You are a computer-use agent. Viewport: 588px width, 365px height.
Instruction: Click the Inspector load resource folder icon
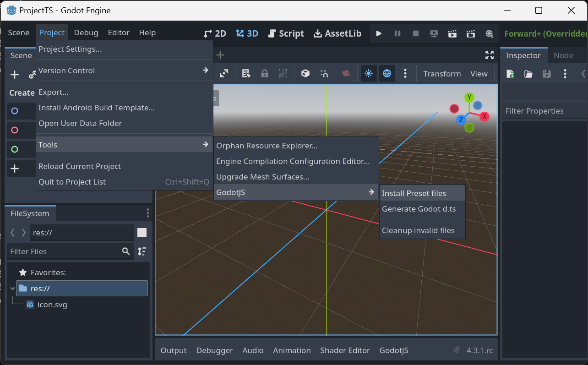pyautogui.click(x=528, y=74)
